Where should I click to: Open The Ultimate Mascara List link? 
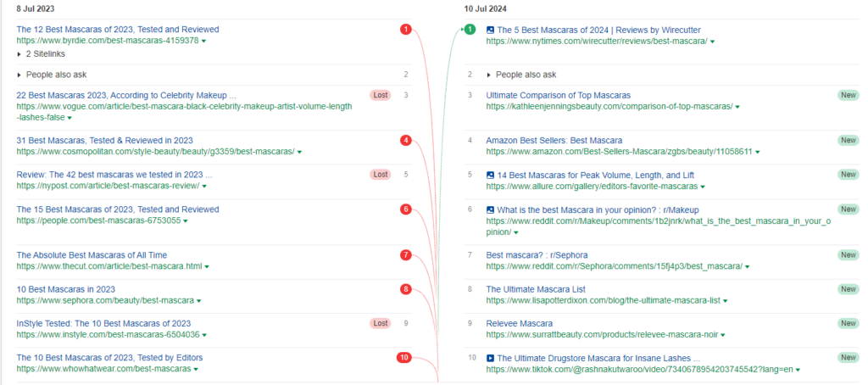(536, 289)
